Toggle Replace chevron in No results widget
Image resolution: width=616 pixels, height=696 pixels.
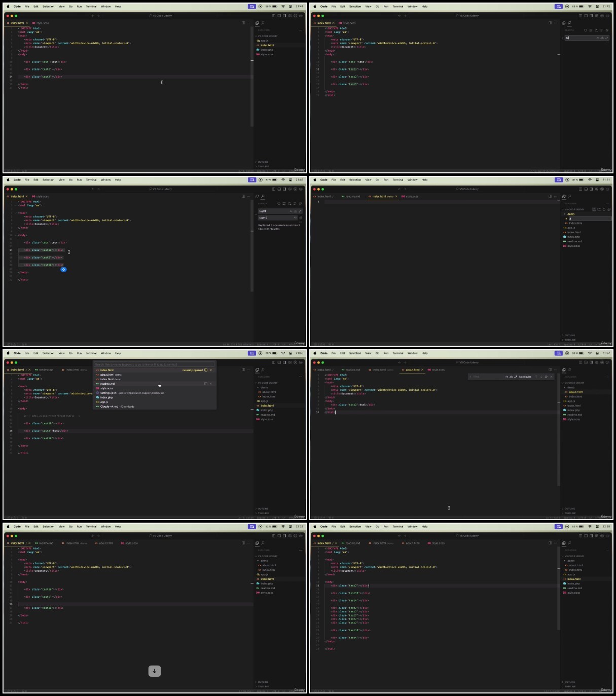click(x=470, y=377)
